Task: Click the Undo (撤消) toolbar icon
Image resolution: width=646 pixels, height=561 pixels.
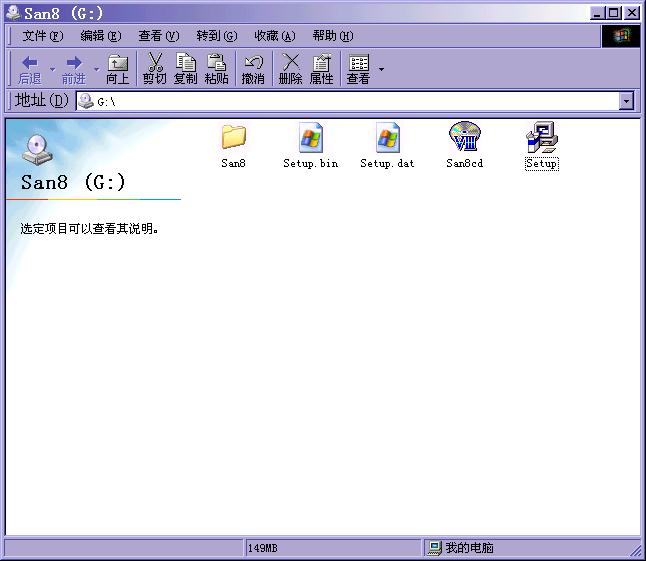Action: pos(253,69)
